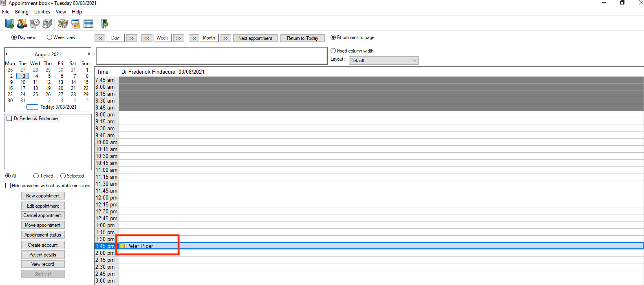Tick the Dr Frederick Findacure checkbox
The width and height of the screenshot is (644, 285).
[x=9, y=118]
